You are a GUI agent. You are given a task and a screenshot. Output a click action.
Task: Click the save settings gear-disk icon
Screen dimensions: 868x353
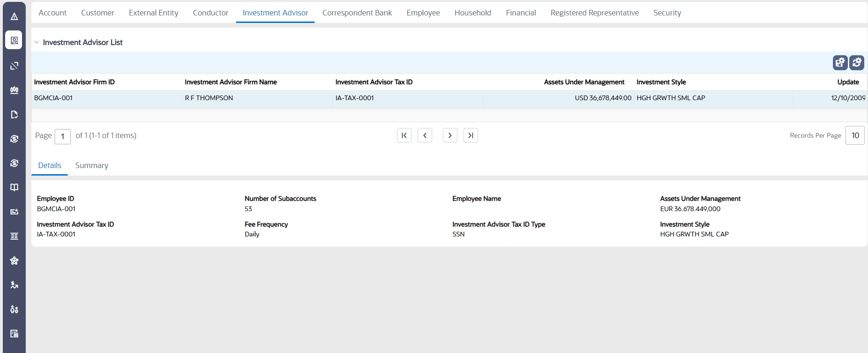click(840, 62)
